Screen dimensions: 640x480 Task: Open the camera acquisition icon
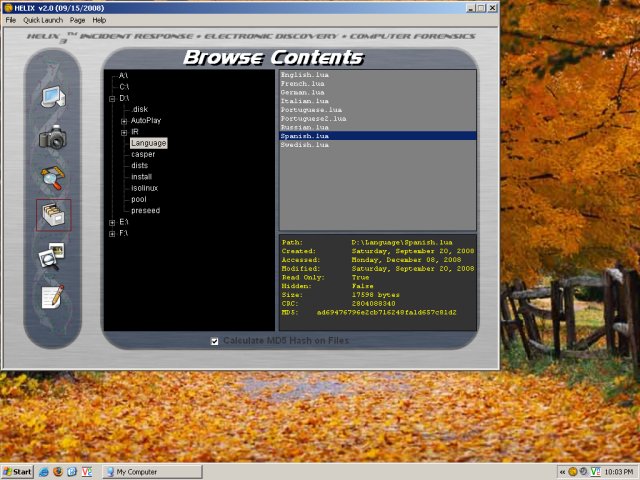click(x=53, y=138)
